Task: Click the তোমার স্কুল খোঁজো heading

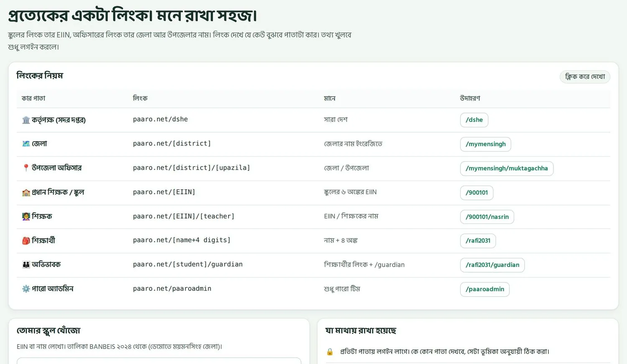Action: tap(48, 331)
